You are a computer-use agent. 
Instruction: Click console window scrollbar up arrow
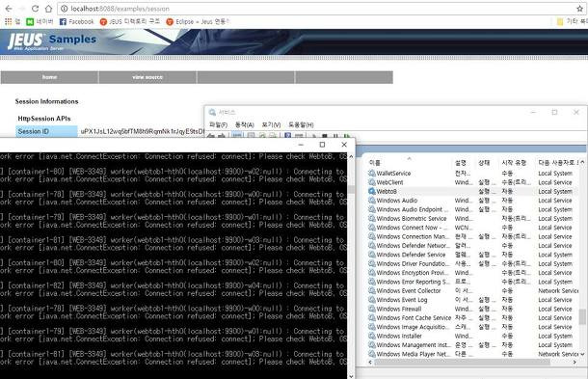pos(351,156)
